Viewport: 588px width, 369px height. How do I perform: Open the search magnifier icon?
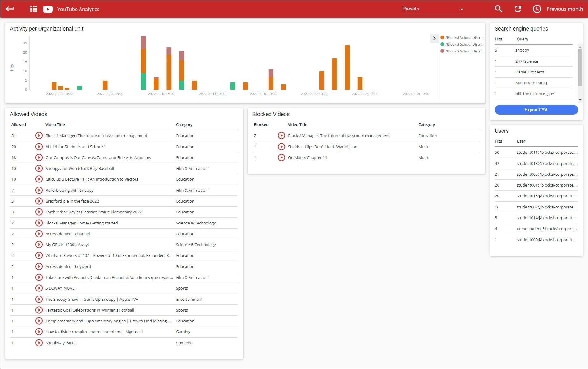pyautogui.click(x=498, y=9)
